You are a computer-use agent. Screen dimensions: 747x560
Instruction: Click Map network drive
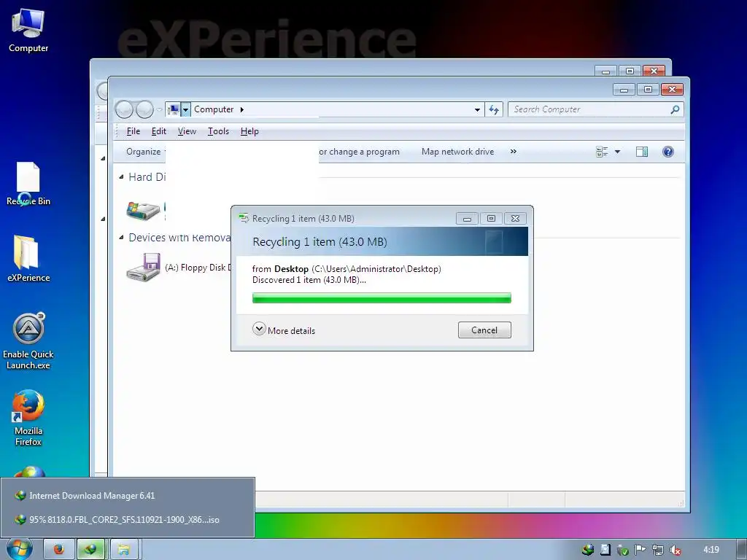tap(457, 152)
